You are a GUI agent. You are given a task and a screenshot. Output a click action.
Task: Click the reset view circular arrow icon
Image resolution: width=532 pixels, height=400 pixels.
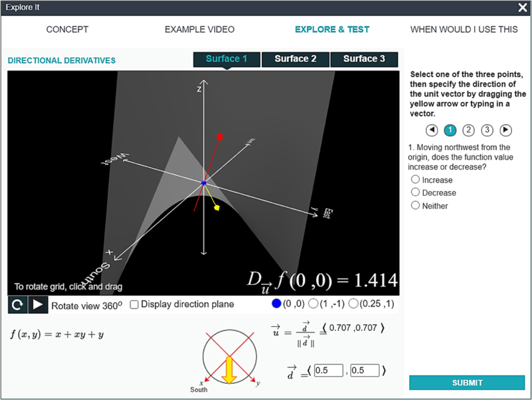[x=18, y=305]
